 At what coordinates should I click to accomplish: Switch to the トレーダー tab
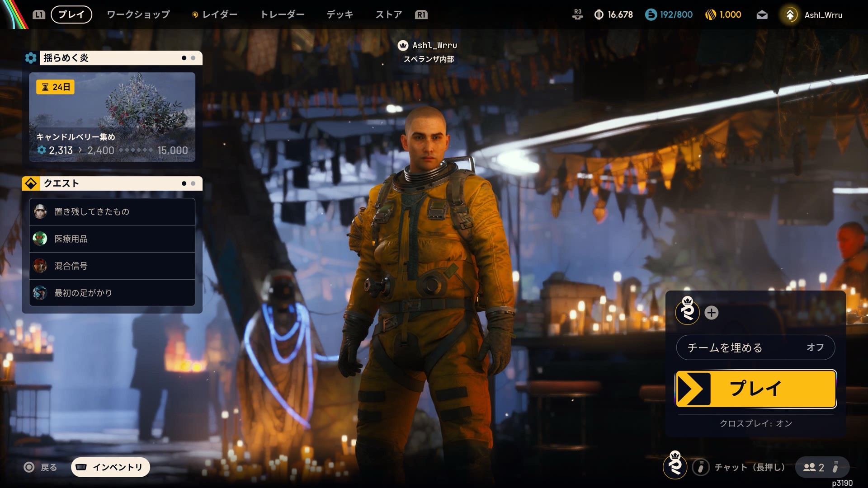click(x=282, y=15)
